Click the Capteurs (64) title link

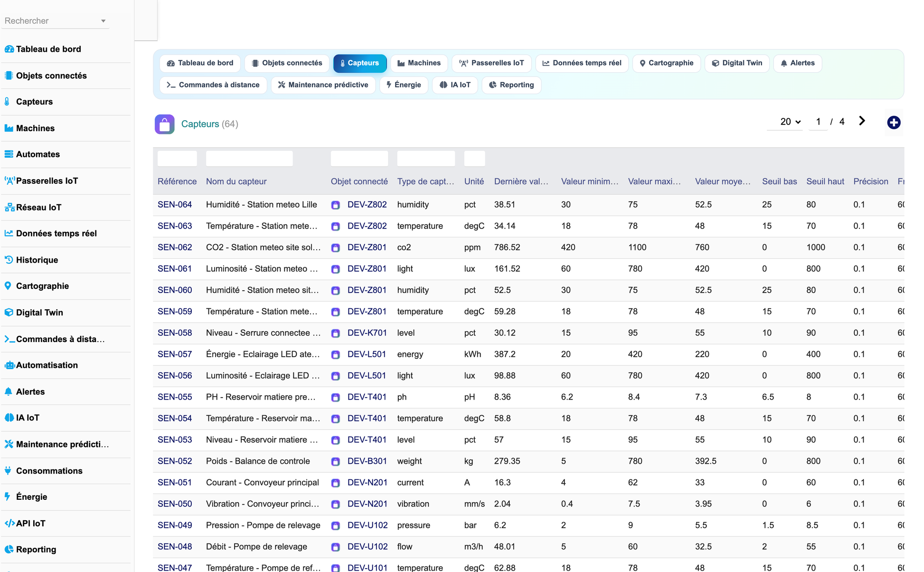pyautogui.click(x=209, y=124)
